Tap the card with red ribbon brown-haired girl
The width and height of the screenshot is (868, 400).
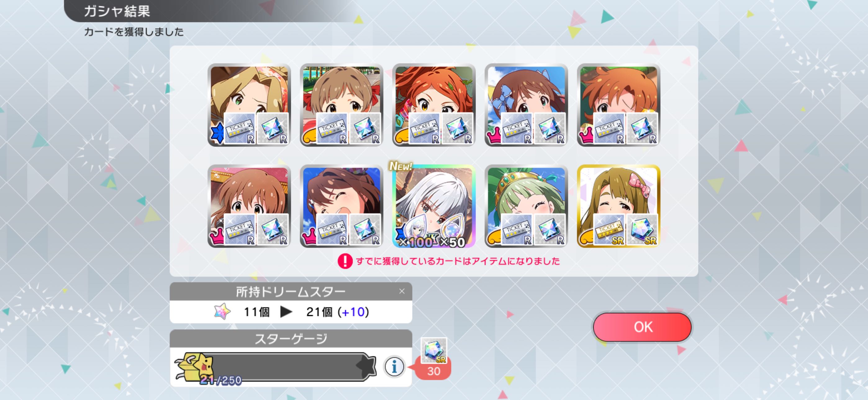341,105
